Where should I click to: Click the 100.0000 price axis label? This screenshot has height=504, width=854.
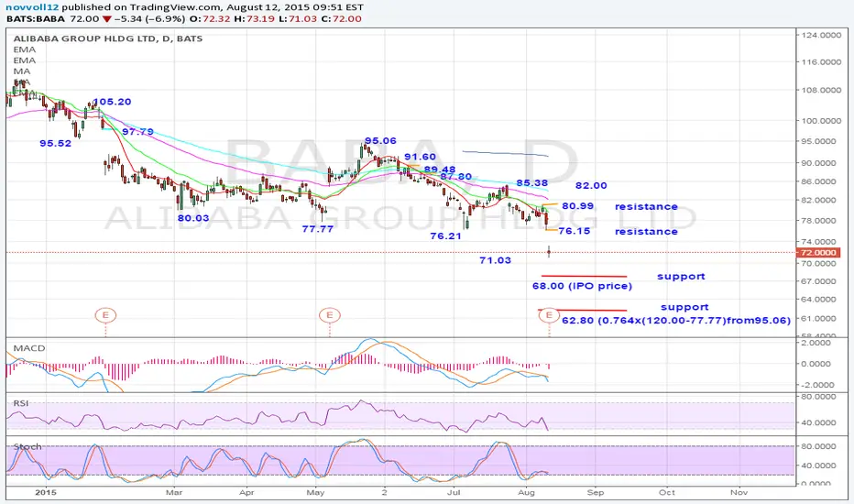tap(821, 120)
